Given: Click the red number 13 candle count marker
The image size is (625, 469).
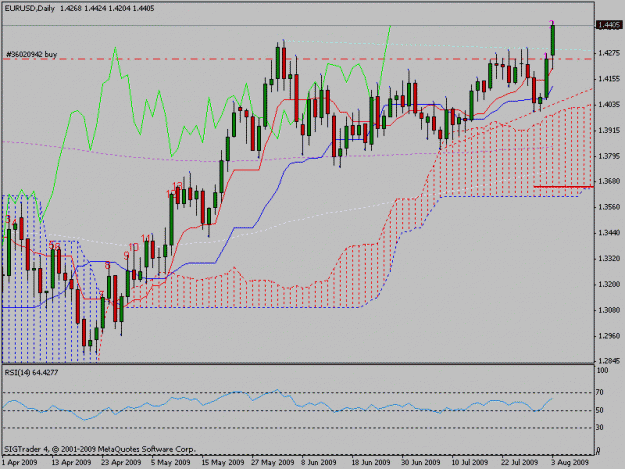Looking at the screenshot, I should click(x=178, y=185).
